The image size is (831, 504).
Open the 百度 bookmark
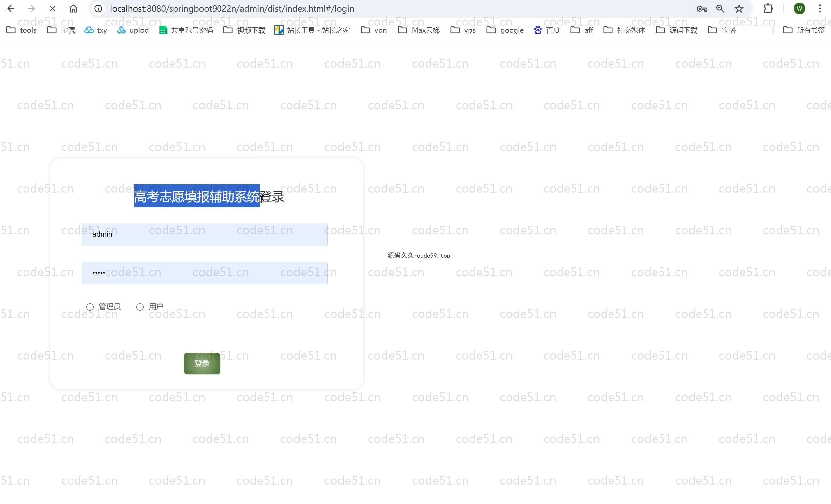tap(547, 30)
